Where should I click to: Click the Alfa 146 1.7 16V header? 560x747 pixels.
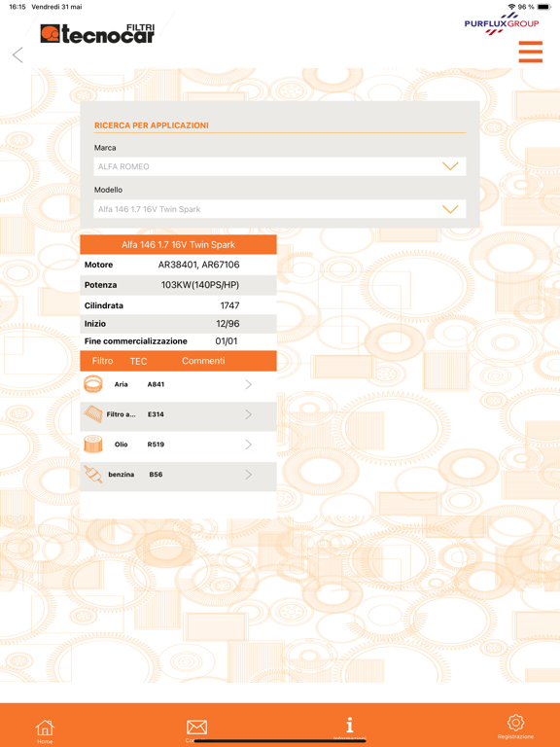pyautogui.click(x=178, y=244)
